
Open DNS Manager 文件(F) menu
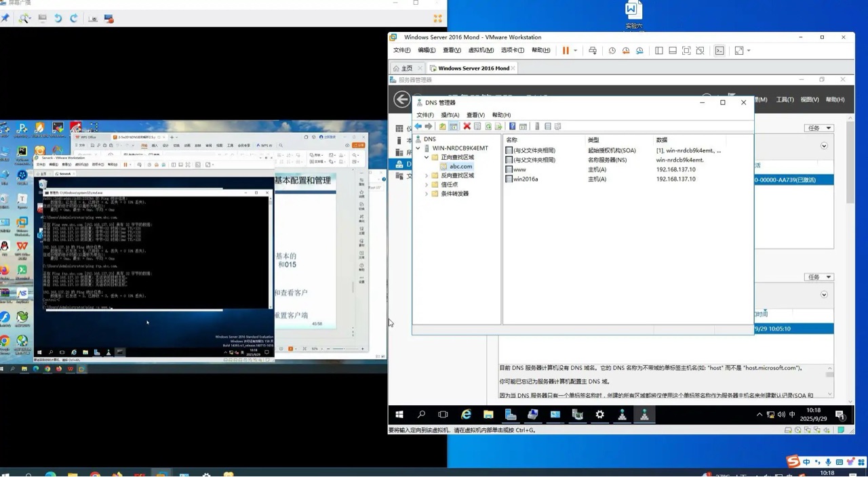tap(425, 115)
